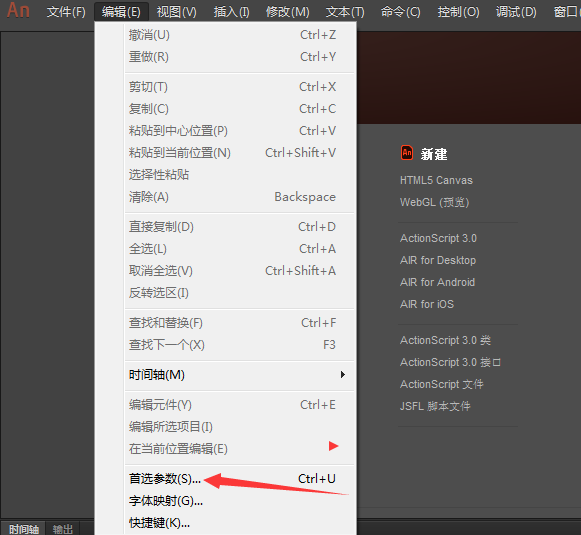Switch to the 时间轴 tab
581x535 pixels.
(24, 529)
